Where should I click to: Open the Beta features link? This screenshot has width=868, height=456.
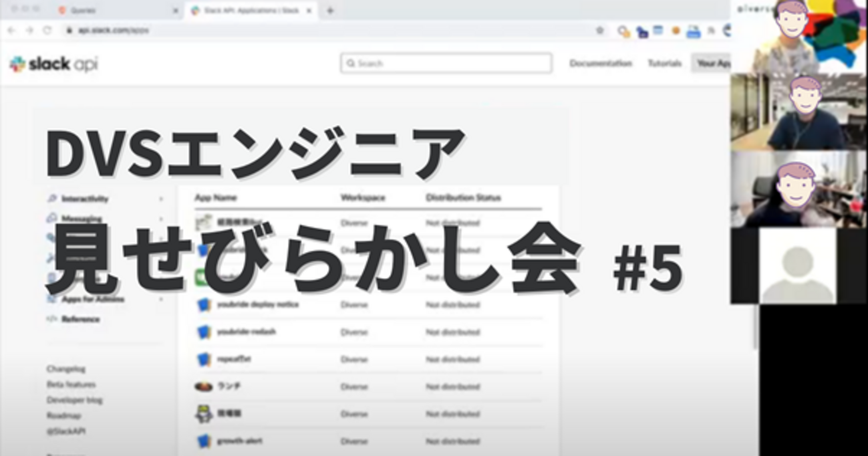tap(71, 384)
